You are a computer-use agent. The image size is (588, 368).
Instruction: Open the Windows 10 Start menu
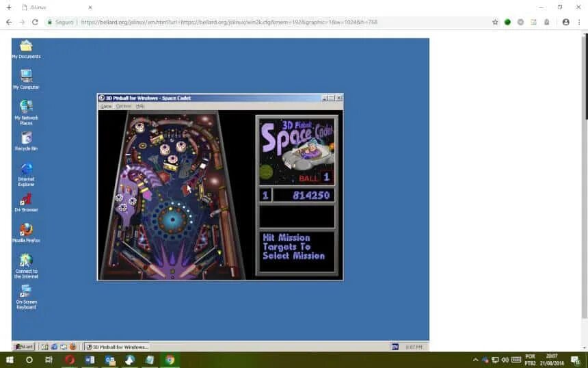[10, 360]
